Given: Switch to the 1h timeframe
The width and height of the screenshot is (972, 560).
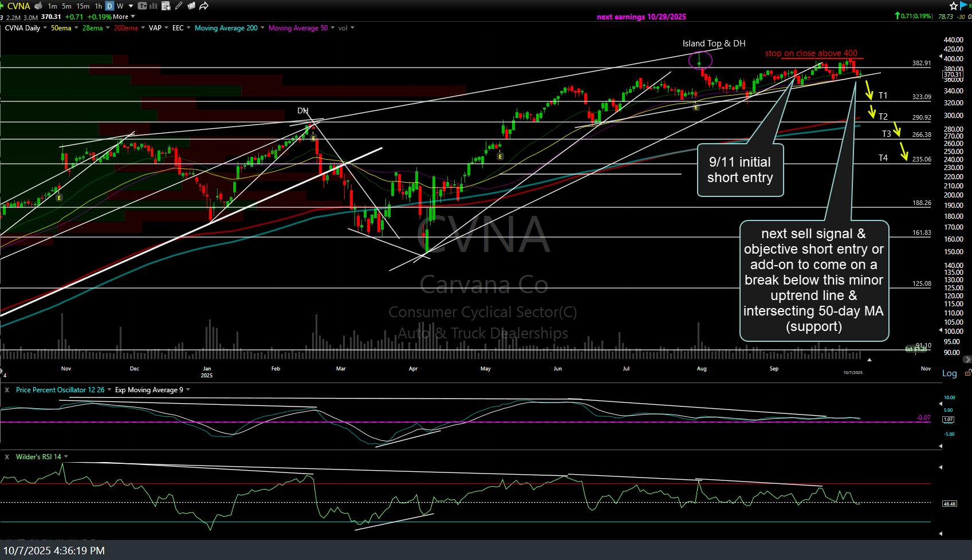Looking at the screenshot, I should click(98, 6).
